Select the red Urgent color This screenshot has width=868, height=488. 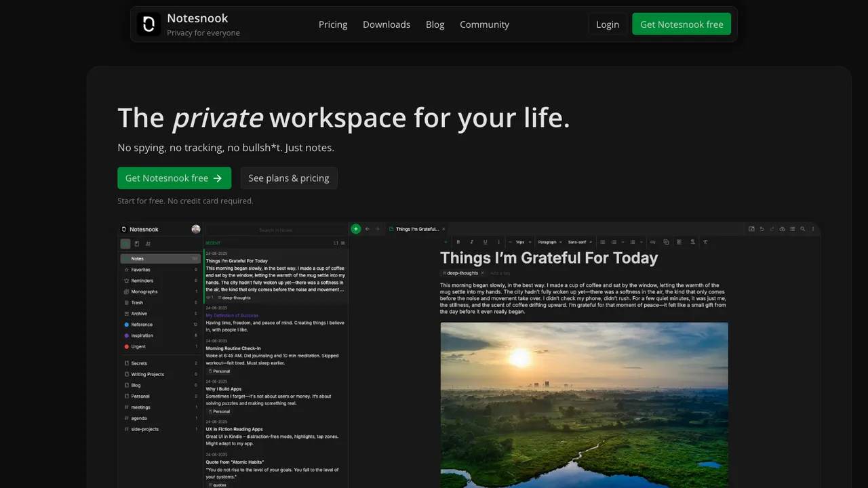[160, 346]
